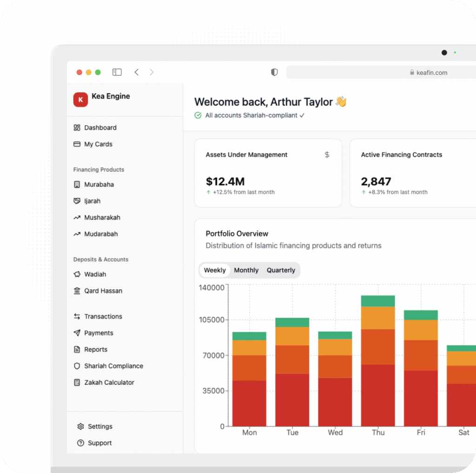Viewport: 476px width, 473px height.
Task: Click the dollar sign icon on Assets card
Action: click(x=327, y=155)
